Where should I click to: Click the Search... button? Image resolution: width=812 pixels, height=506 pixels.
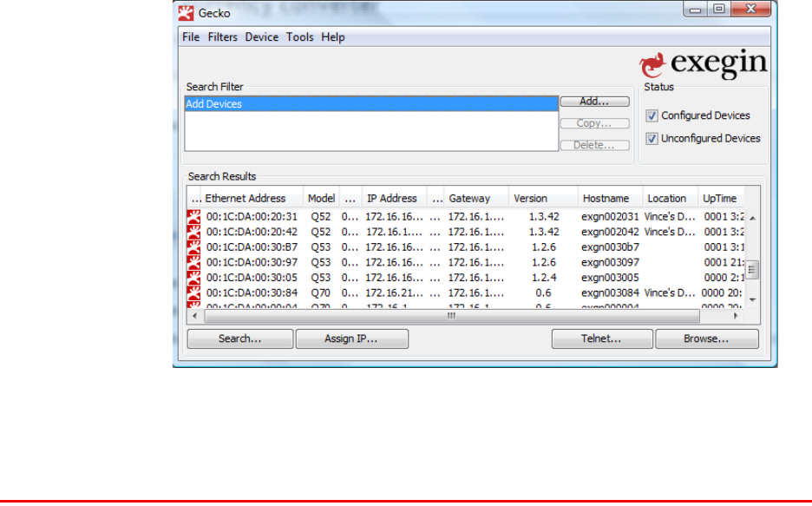pos(239,338)
